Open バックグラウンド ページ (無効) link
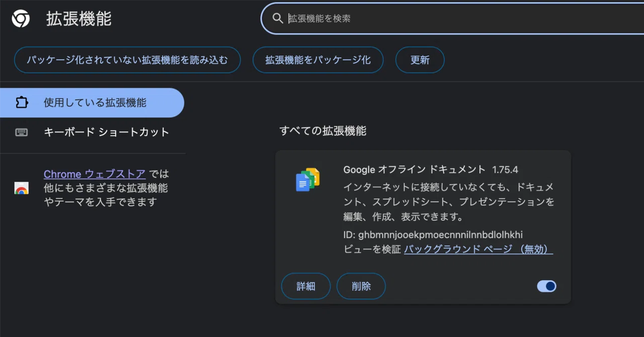This screenshot has width=644, height=337. 478,249
